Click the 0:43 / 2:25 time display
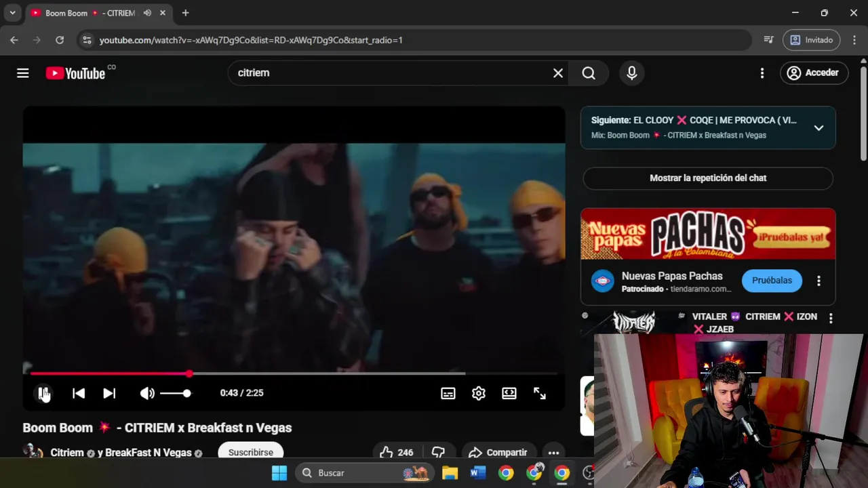 (x=241, y=393)
